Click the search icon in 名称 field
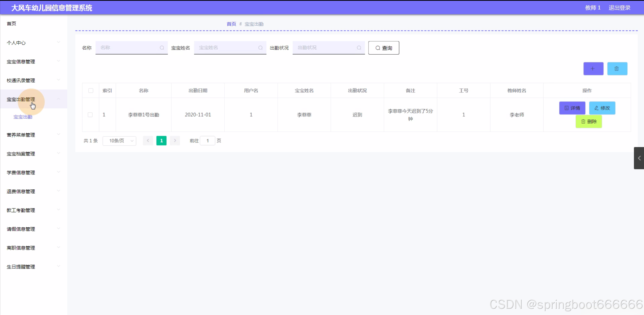This screenshot has height=315, width=644. 162,48
